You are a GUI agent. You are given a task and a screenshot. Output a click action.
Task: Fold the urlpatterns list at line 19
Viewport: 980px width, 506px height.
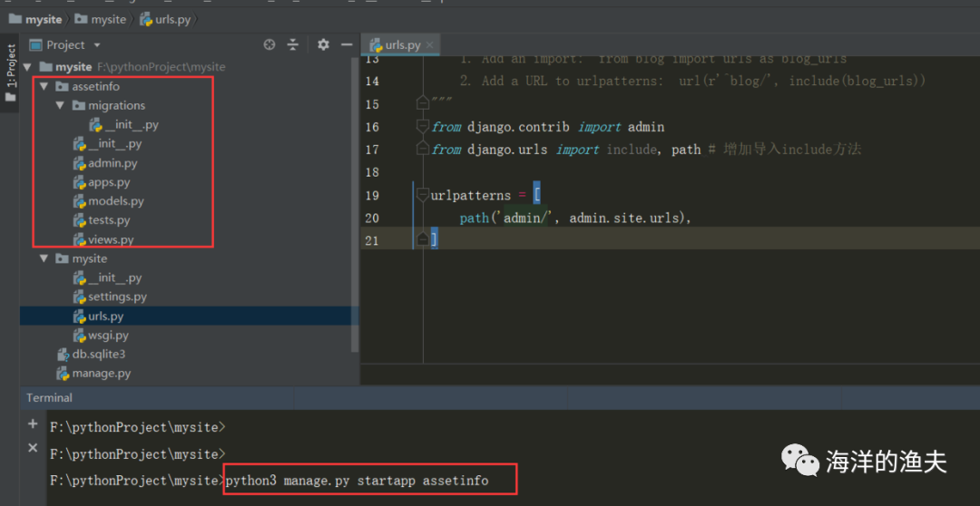click(x=423, y=195)
